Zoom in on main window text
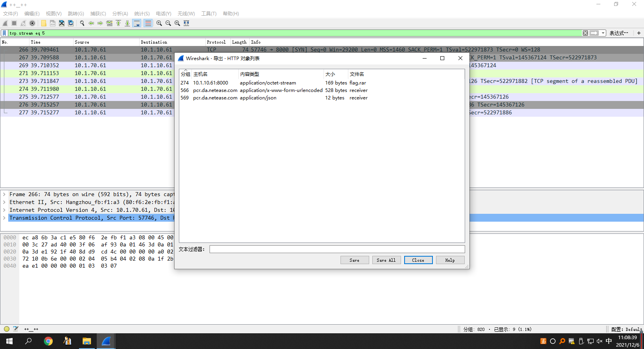 (159, 23)
